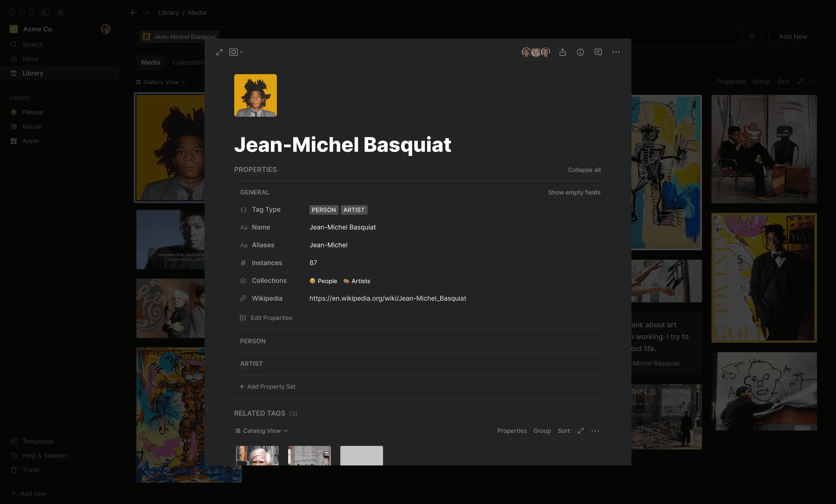The height and width of the screenshot is (504, 836).
Task: Expand Related Tags view with arrow icon
Action: [x=580, y=431]
